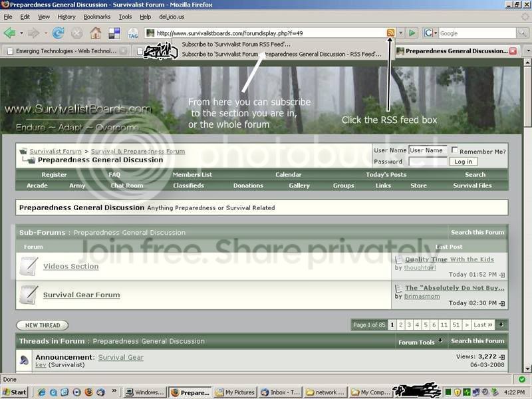Click the Forward arrow button

click(x=34, y=33)
